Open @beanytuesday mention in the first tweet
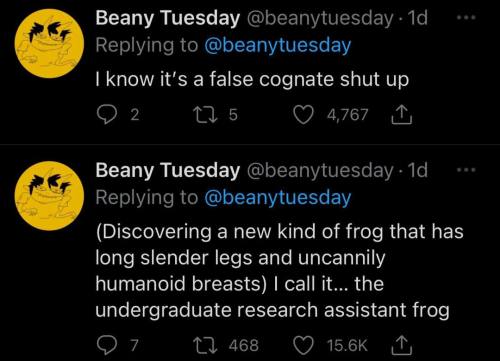 [x=278, y=46]
